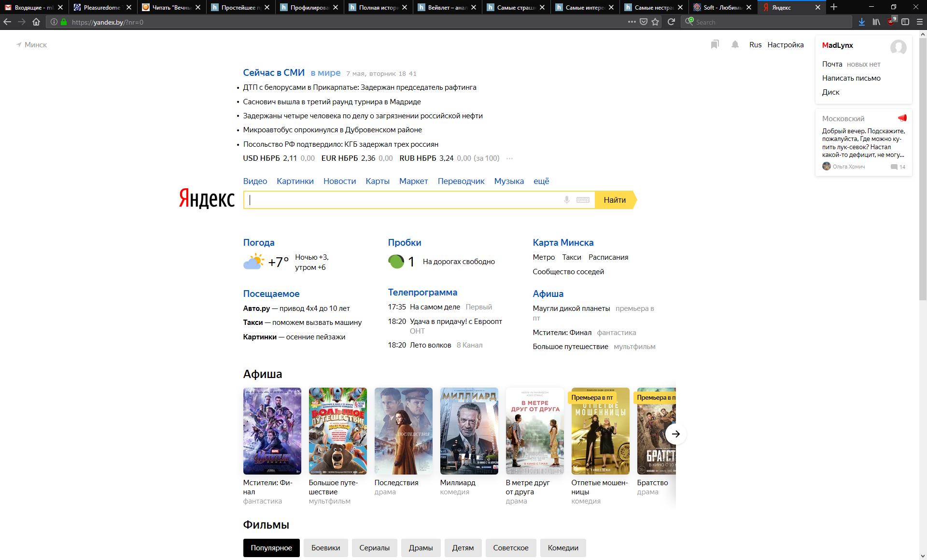The width and height of the screenshot is (927, 560).
Task: Switch news to в мире tab
Action: coord(325,72)
